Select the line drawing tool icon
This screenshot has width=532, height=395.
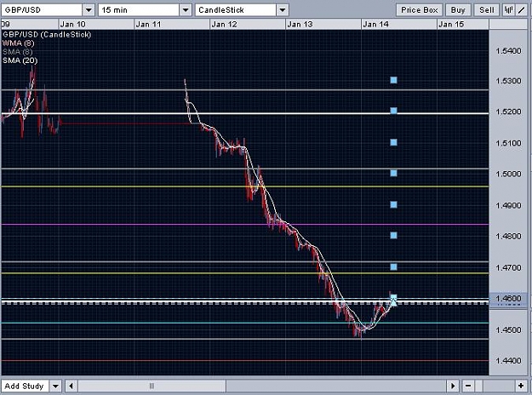[x=521, y=10]
